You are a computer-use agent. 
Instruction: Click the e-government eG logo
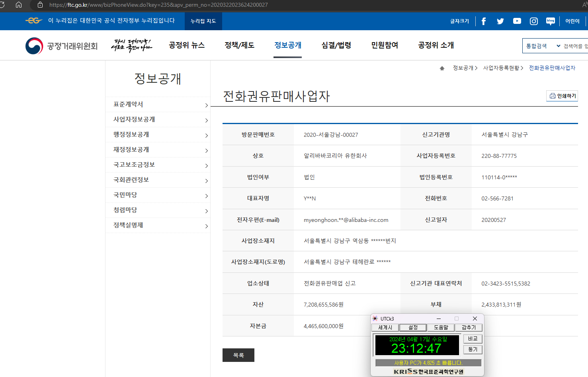point(34,21)
